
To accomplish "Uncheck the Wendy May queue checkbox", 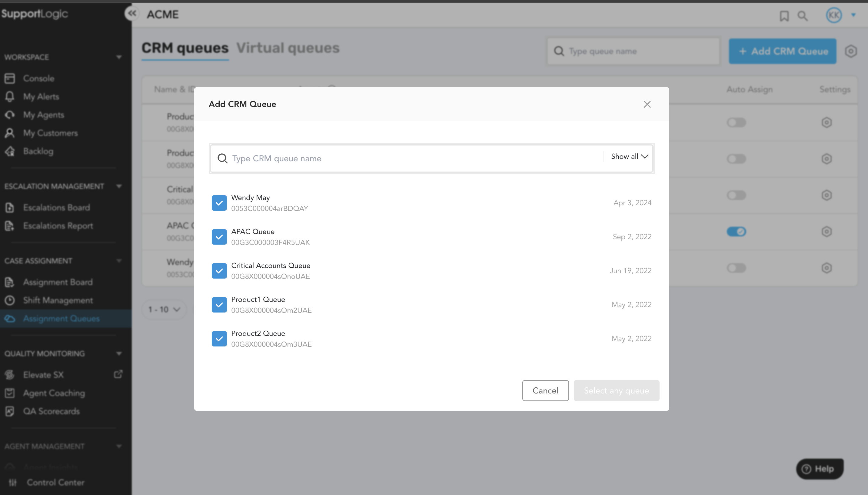I will click(219, 203).
